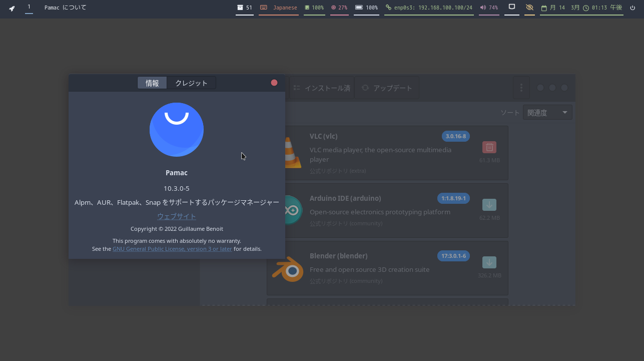
Task: Click the Arduino IDE (arduino) package title
Action: [345, 198]
